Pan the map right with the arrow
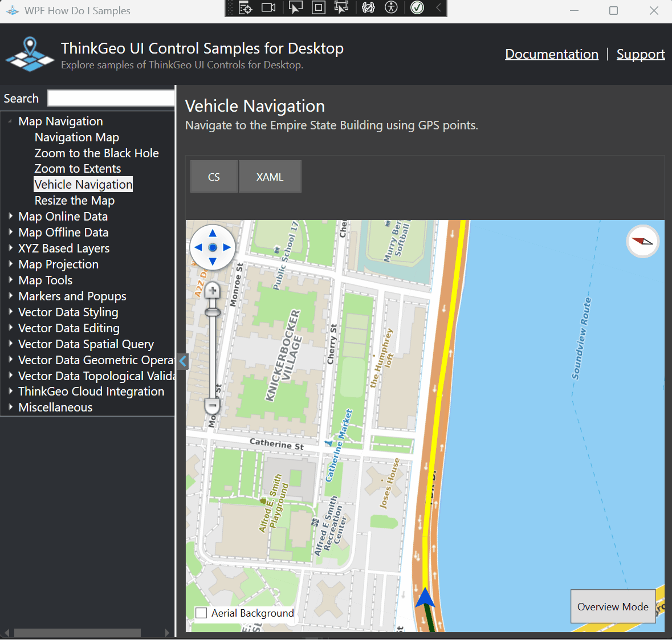This screenshot has height=640, width=672. (227, 247)
